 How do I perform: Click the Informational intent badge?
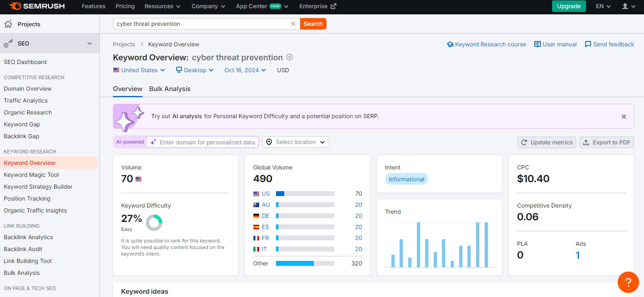406,179
